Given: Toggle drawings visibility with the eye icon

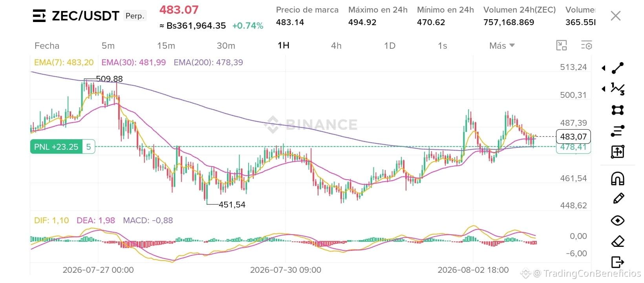Looking at the screenshot, I should [x=618, y=221].
